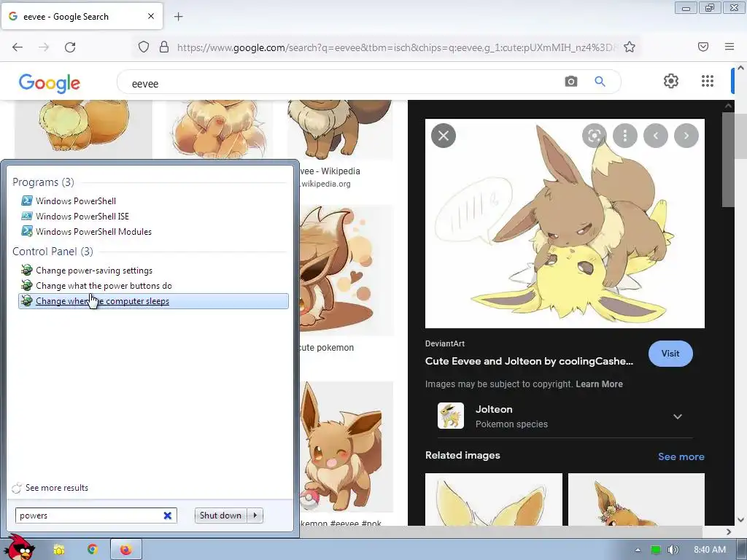Viewport: 747px width, 560px height.
Task: Select the eevee - Google Search tab
Action: coord(82,16)
